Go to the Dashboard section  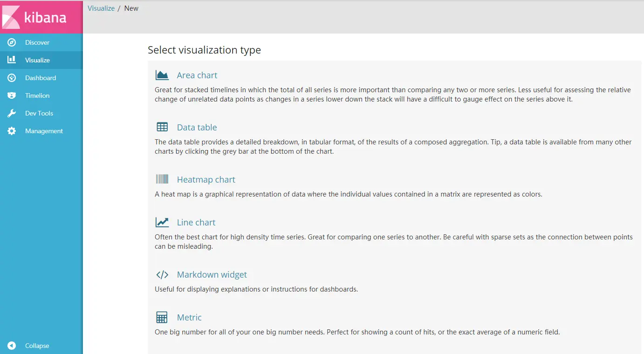click(41, 78)
